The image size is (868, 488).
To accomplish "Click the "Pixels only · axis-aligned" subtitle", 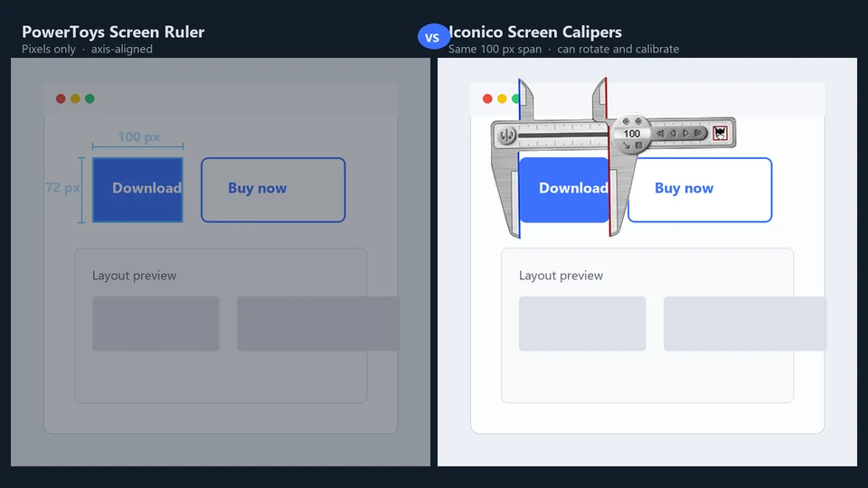I will pos(87,49).
